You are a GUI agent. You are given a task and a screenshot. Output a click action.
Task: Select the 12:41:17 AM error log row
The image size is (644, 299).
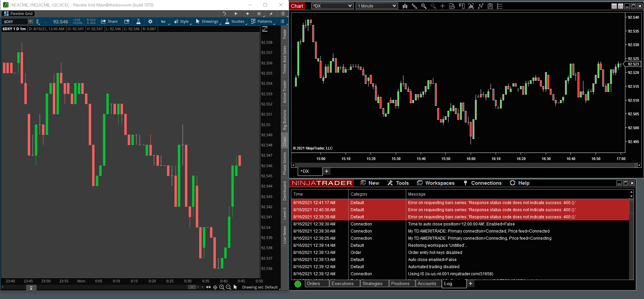click(460, 203)
